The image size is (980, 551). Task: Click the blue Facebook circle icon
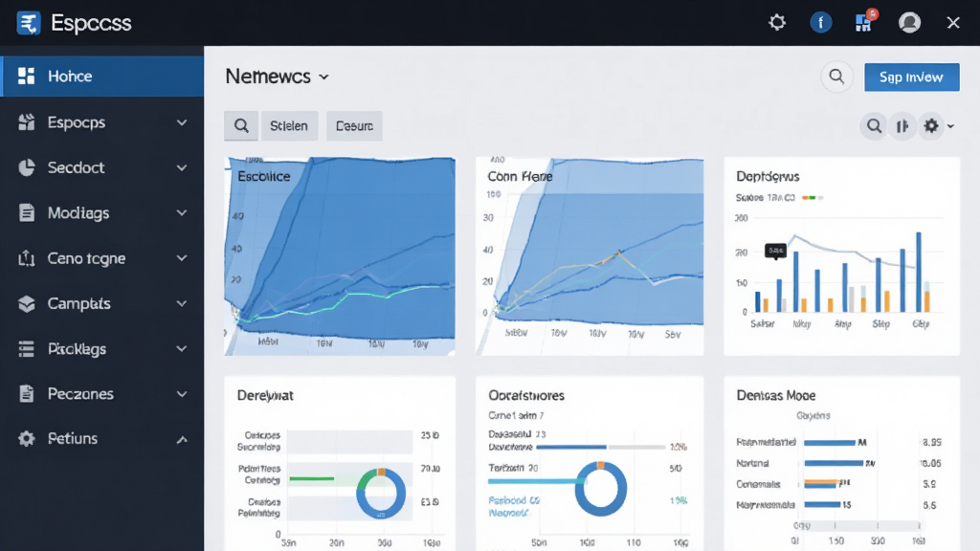click(x=820, y=23)
